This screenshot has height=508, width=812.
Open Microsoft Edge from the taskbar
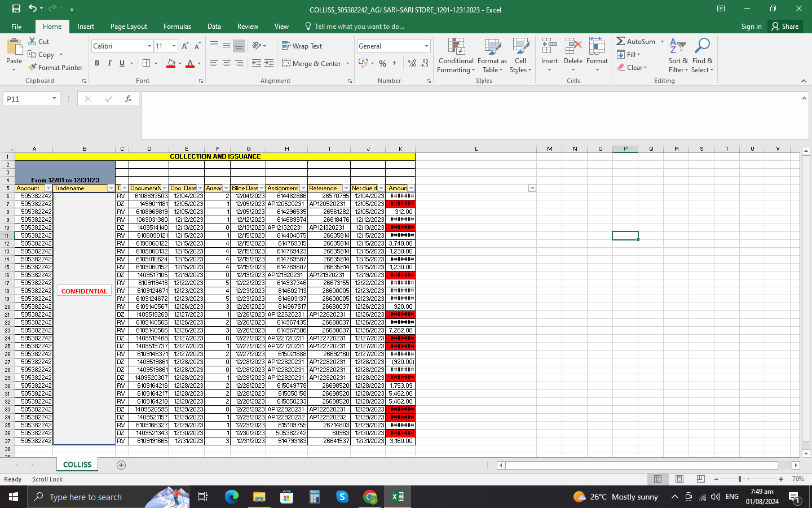click(232, 497)
